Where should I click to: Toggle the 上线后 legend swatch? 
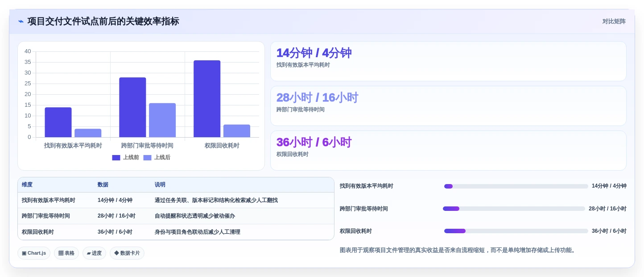click(147, 158)
